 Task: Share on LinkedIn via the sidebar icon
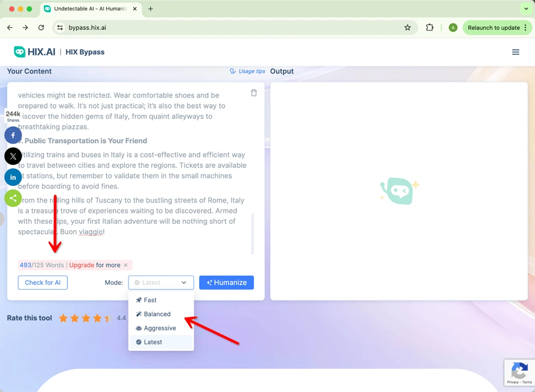13,177
